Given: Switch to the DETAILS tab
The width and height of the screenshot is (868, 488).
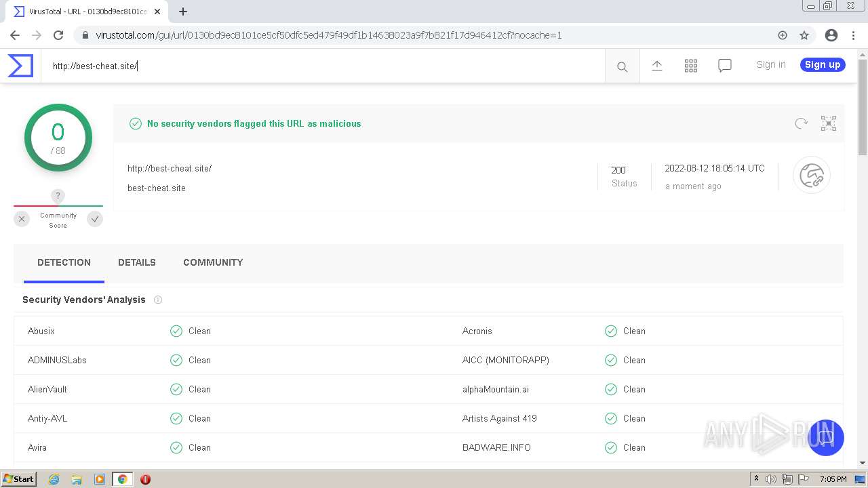Looking at the screenshot, I should (137, 262).
